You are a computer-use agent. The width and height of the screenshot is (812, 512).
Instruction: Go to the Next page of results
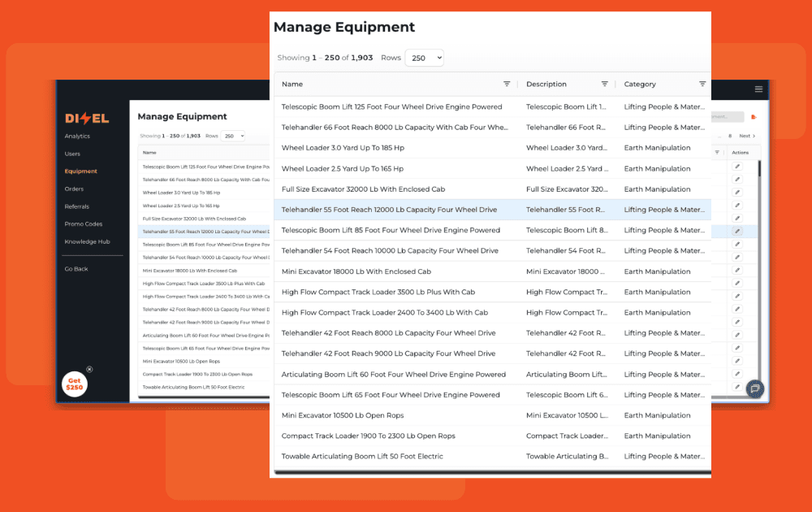click(747, 136)
